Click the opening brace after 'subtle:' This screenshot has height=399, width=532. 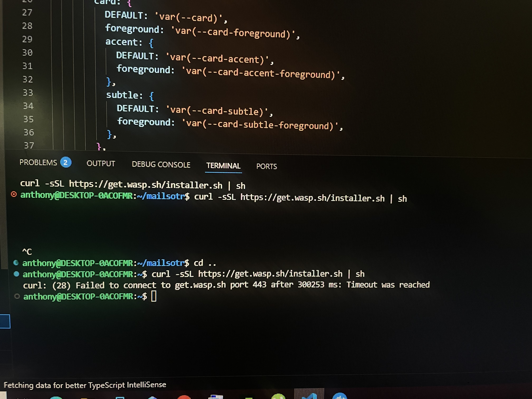151,96
